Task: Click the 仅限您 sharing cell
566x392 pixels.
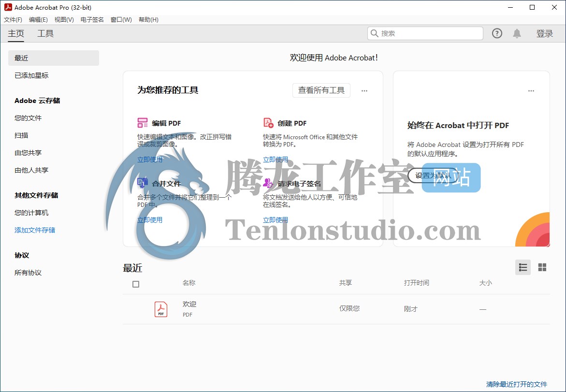Action: click(349, 308)
